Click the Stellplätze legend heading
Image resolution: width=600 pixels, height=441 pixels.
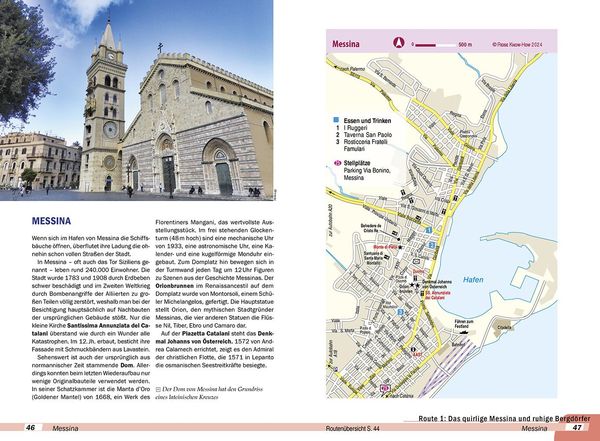coord(357,163)
